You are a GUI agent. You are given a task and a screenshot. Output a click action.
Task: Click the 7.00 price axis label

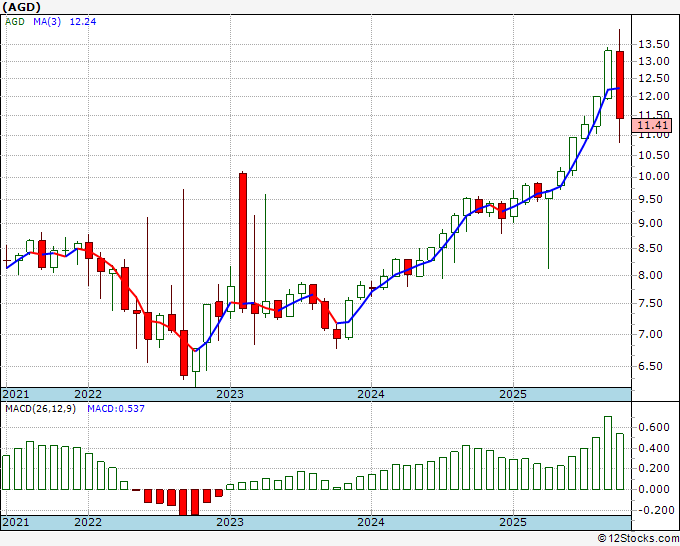(x=650, y=334)
